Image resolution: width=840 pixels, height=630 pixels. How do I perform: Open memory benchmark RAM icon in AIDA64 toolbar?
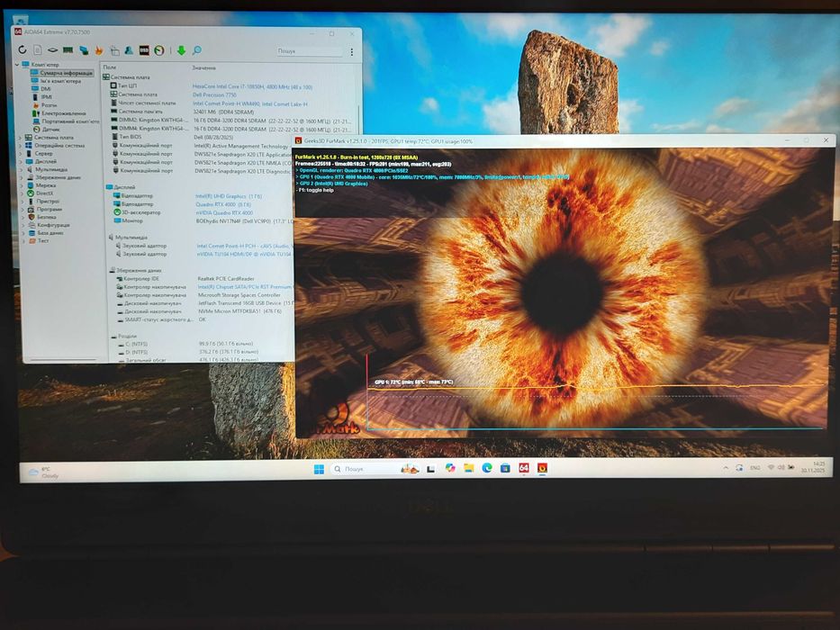[x=68, y=49]
